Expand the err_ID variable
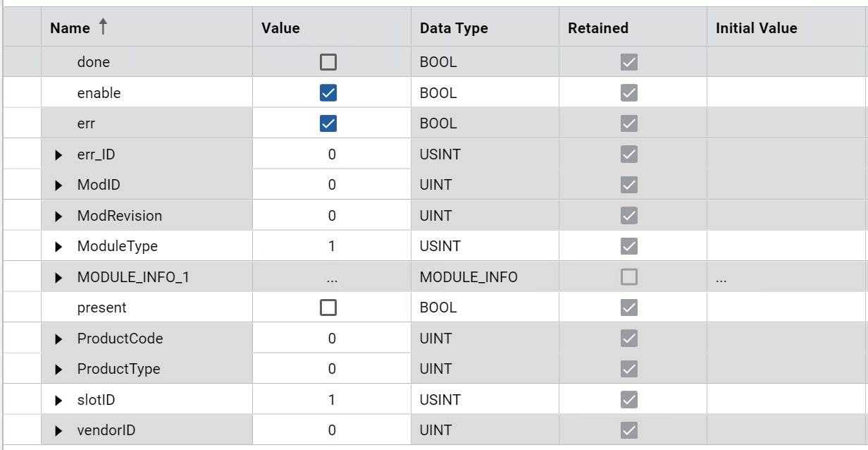Screen dimensions: 868x450 coord(59,154)
